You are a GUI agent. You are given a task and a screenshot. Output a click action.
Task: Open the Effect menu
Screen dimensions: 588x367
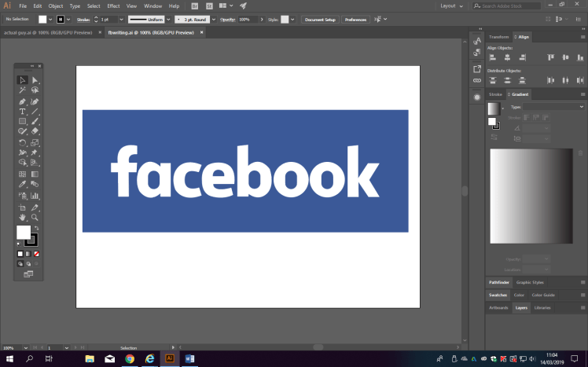[113, 6]
